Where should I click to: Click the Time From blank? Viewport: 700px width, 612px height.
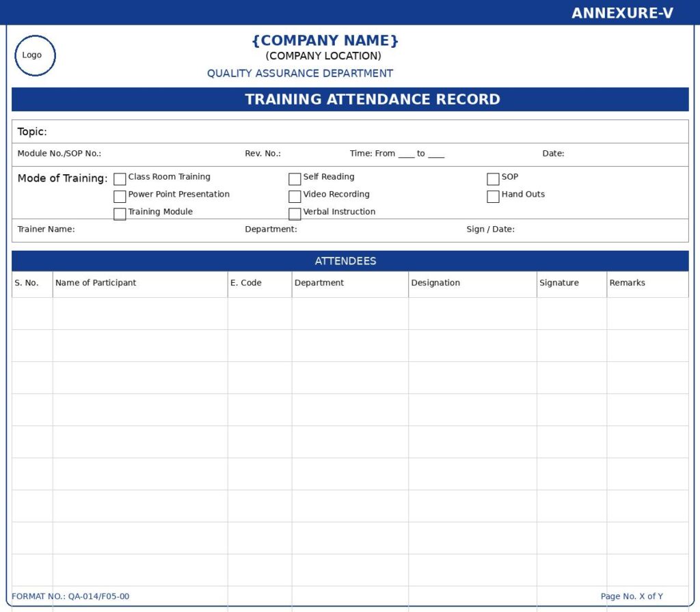tap(406, 154)
